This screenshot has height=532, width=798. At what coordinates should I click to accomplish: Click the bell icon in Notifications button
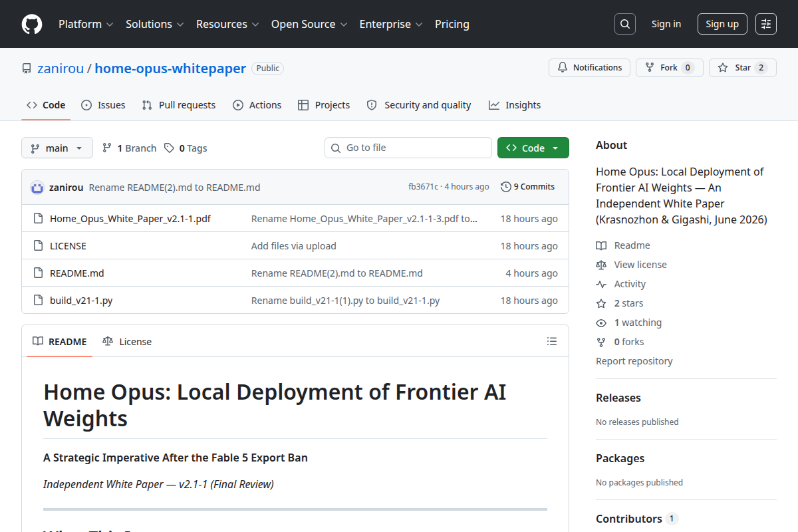(563, 67)
